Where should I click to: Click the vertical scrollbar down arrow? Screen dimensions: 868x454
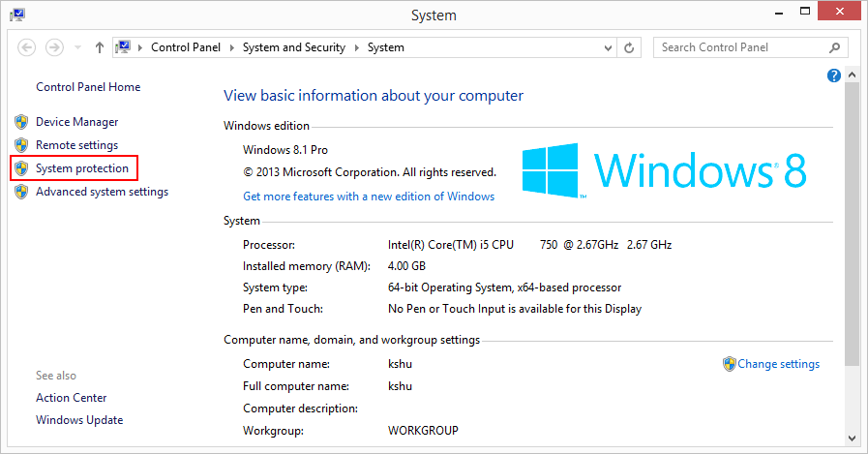852,437
